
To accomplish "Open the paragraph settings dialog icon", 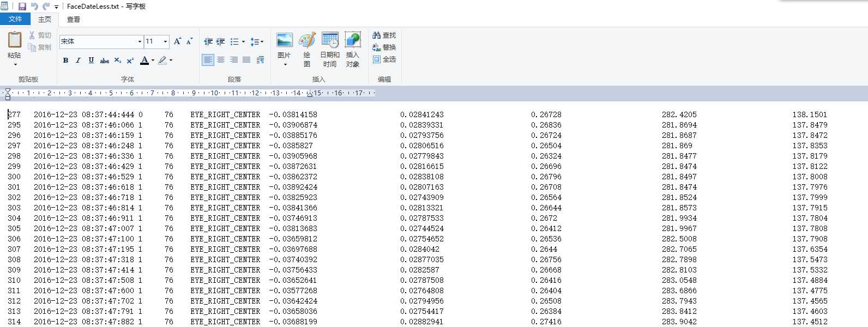I will pos(260,60).
